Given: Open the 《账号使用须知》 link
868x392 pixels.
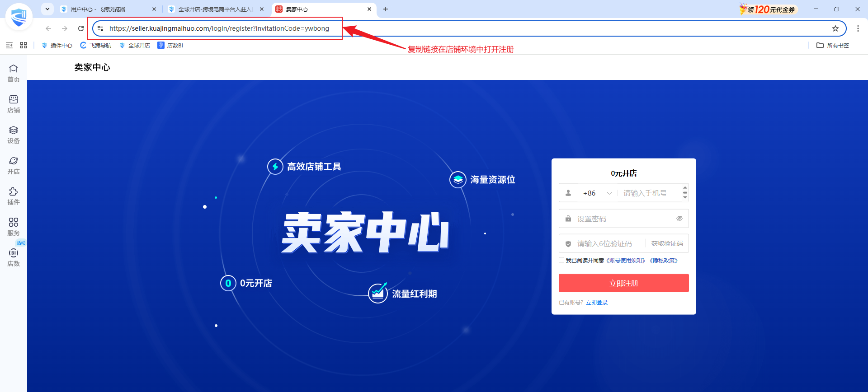Looking at the screenshot, I should [626, 261].
